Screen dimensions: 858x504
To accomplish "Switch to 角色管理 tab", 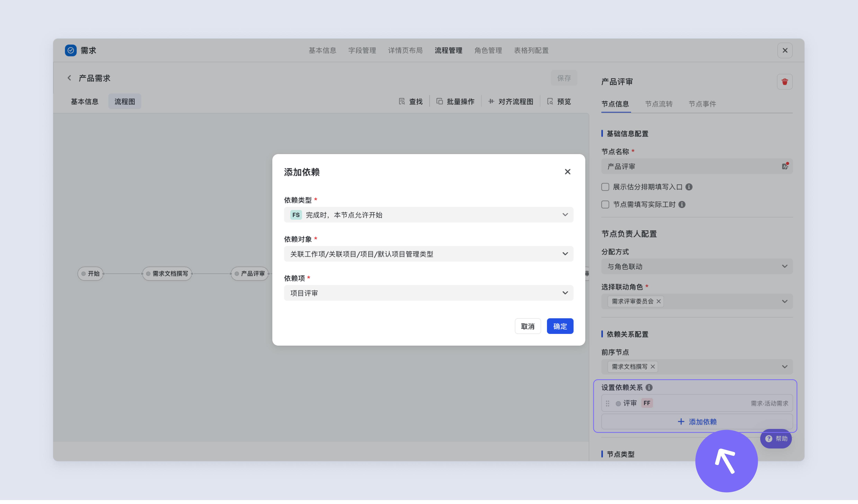I will [488, 50].
